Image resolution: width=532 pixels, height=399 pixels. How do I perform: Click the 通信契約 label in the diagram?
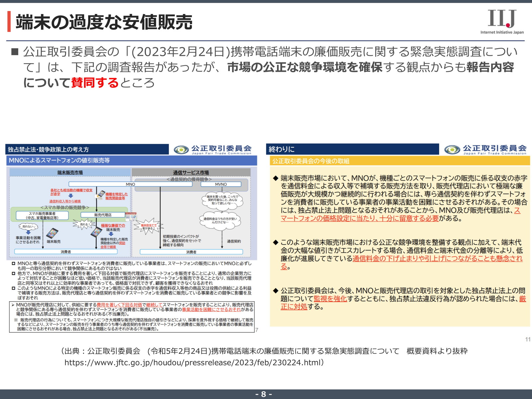pos(234,241)
